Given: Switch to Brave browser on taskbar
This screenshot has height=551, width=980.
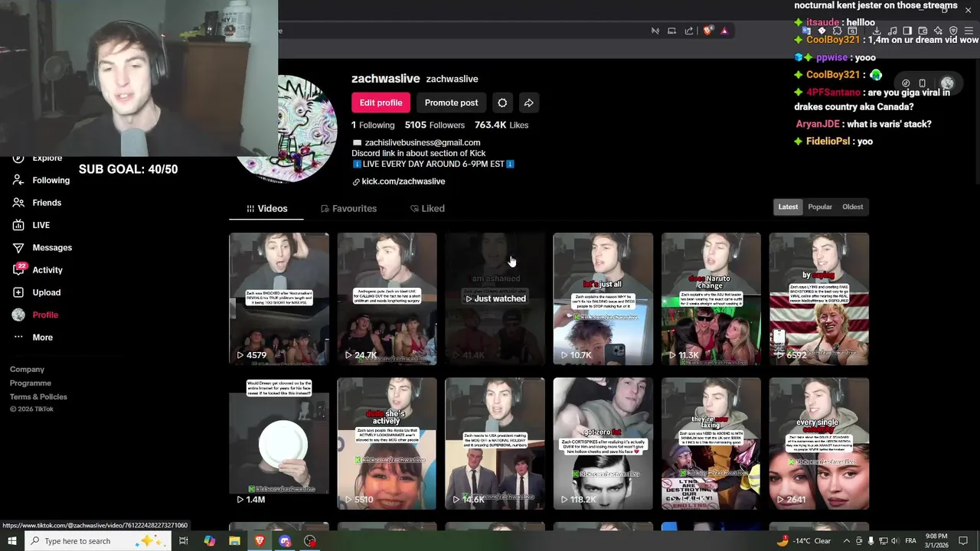Looking at the screenshot, I should pyautogui.click(x=260, y=541).
